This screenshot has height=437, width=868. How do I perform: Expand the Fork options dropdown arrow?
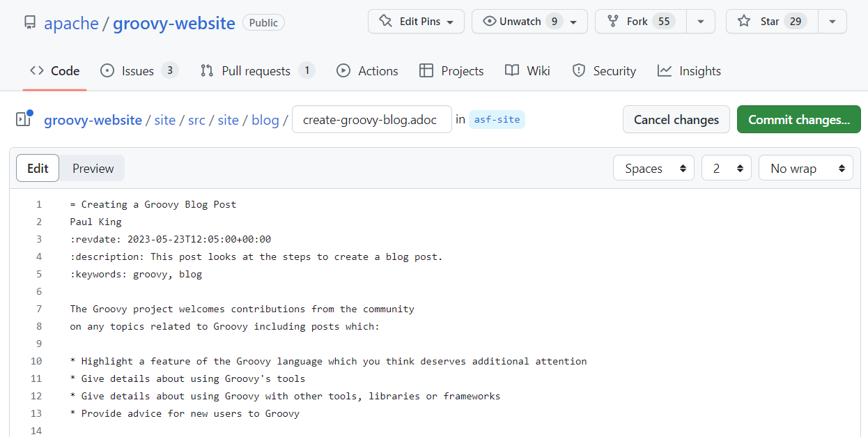tap(700, 22)
